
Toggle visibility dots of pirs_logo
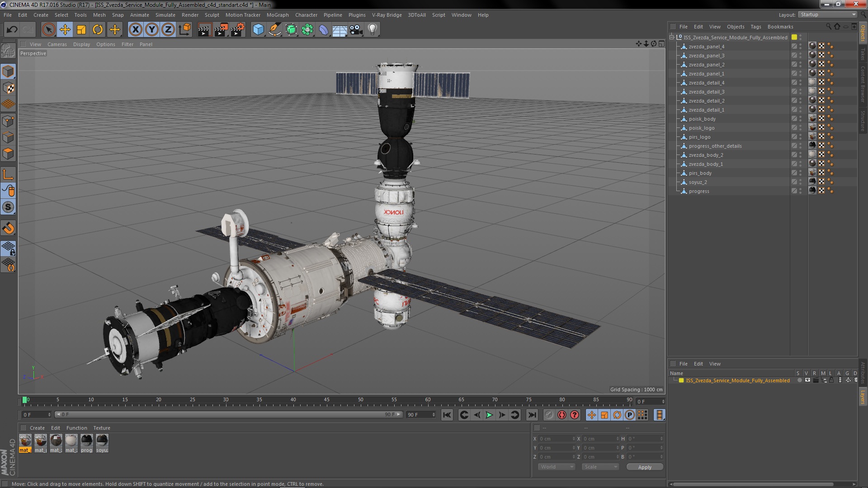pos(800,137)
